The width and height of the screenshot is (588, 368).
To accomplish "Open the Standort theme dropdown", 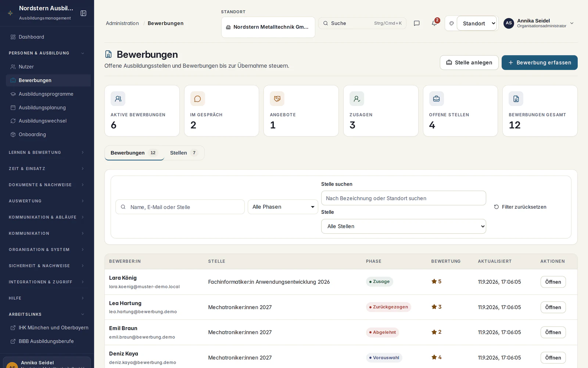I will tap(477, 23).
